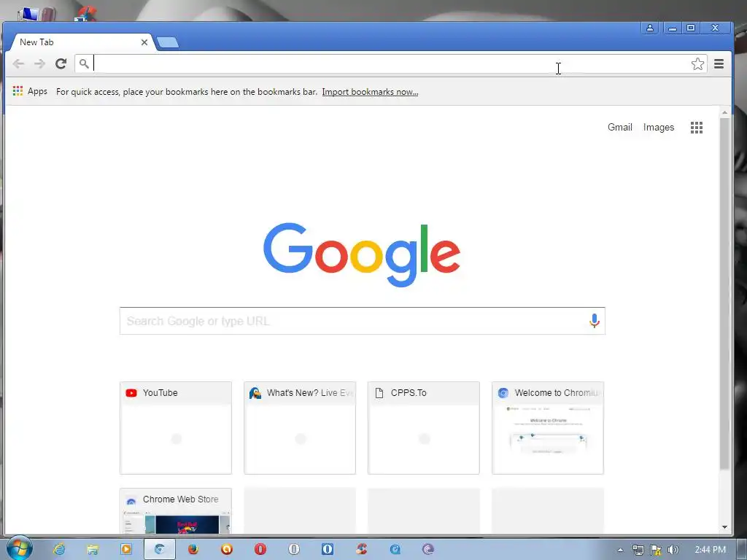The height and width of the screenshot is (560, 747).
Task: Reload the current page
Action: click(61, 64)
